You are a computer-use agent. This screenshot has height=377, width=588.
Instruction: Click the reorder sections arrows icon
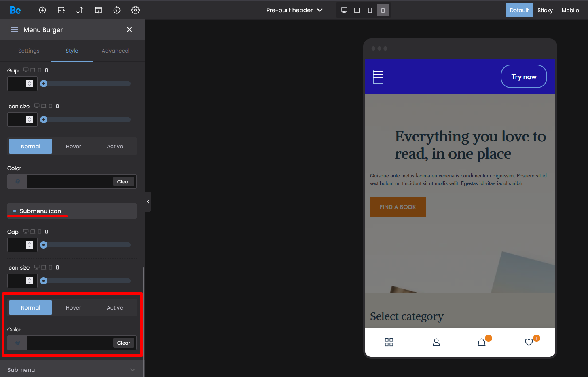coord(80,10)
